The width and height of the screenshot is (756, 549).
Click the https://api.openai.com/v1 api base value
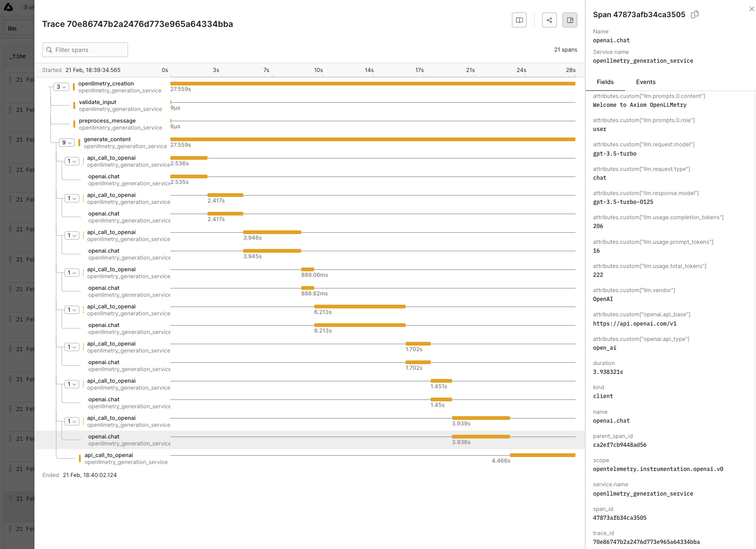click(634, 324)
